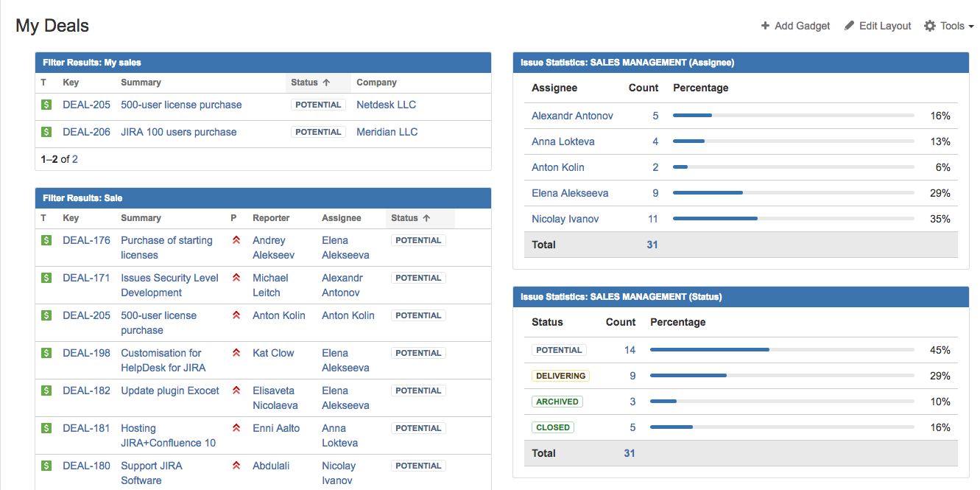Viewport: 980px width, 490px height.
Task: Click the Summary column header in Sale filter
Action: (141, 218)
